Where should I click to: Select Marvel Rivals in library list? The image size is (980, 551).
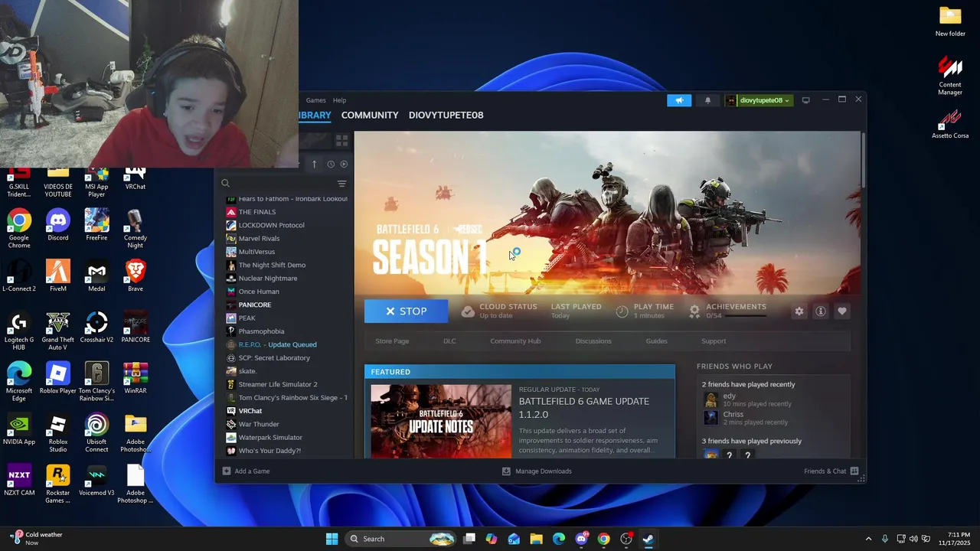click(259, 239)
